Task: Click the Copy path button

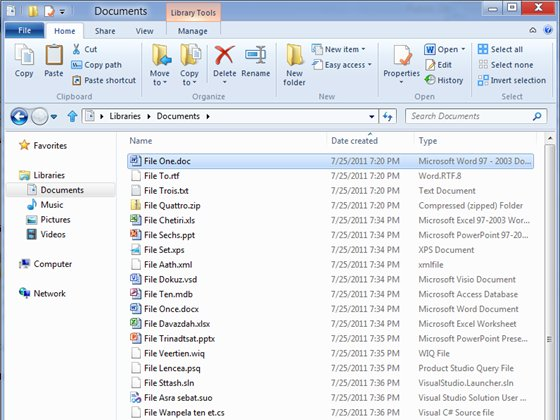Action: [x=97, y=65]
